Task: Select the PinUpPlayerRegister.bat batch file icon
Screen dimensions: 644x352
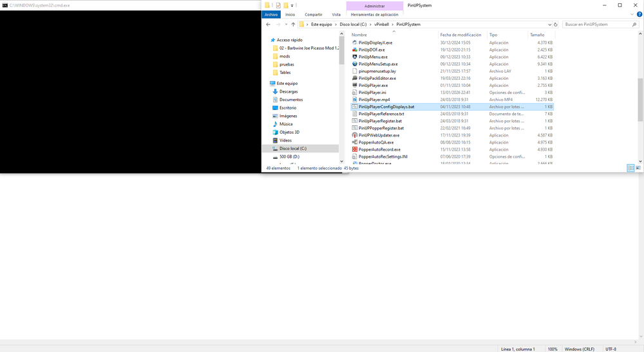Action: [x=354, y=121]
